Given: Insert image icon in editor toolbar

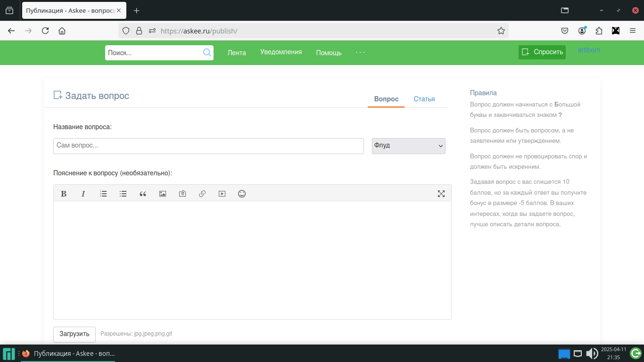Looking at the screenshot, I should point(163,194).
